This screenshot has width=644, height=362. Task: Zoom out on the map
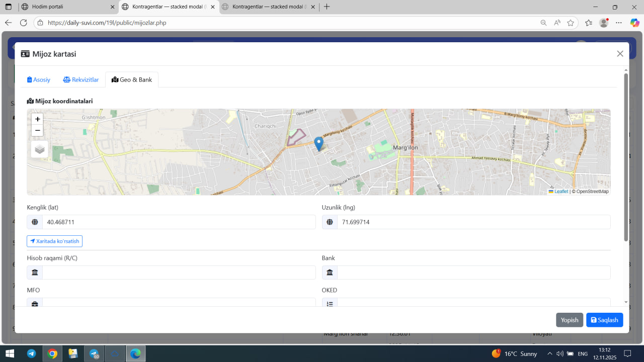37,131
